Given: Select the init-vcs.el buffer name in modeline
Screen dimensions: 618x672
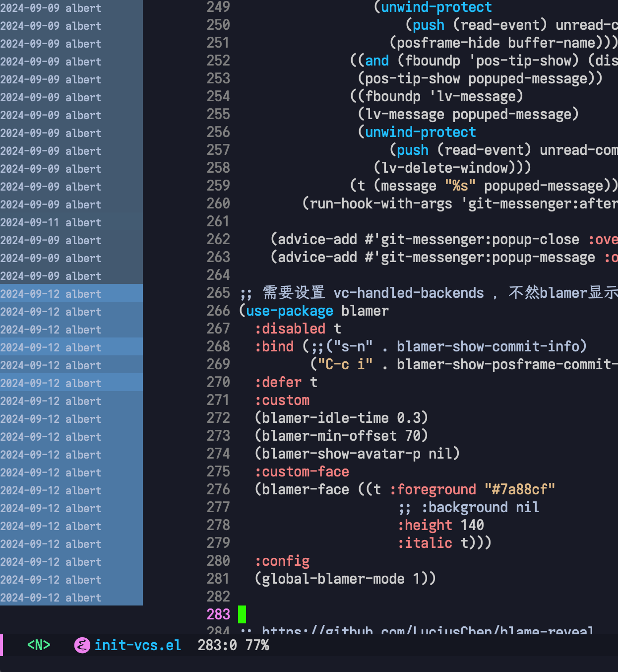Looking at the screenshot, I should tap(137, 645).
